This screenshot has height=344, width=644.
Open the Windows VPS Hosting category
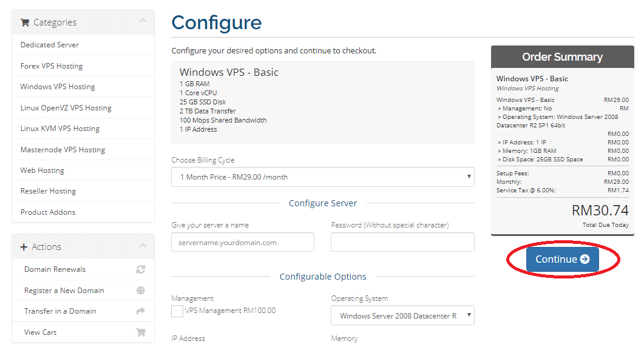click(58, 87)
